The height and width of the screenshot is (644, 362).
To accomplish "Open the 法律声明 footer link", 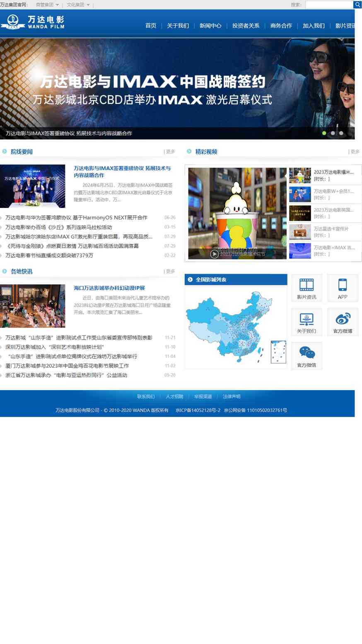I will pos(232,396).
